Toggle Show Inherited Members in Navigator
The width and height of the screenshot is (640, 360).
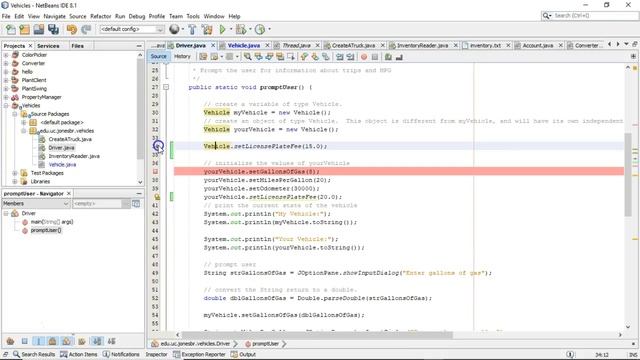pos(10,341)
